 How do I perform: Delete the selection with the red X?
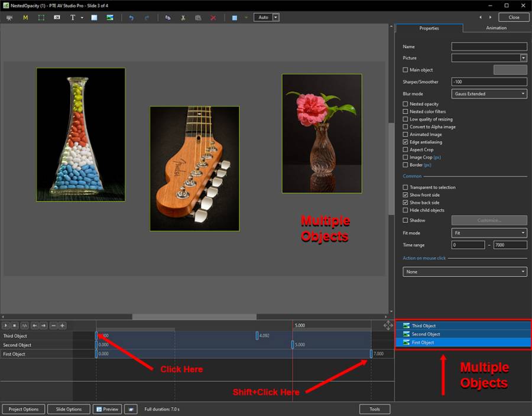213,18
